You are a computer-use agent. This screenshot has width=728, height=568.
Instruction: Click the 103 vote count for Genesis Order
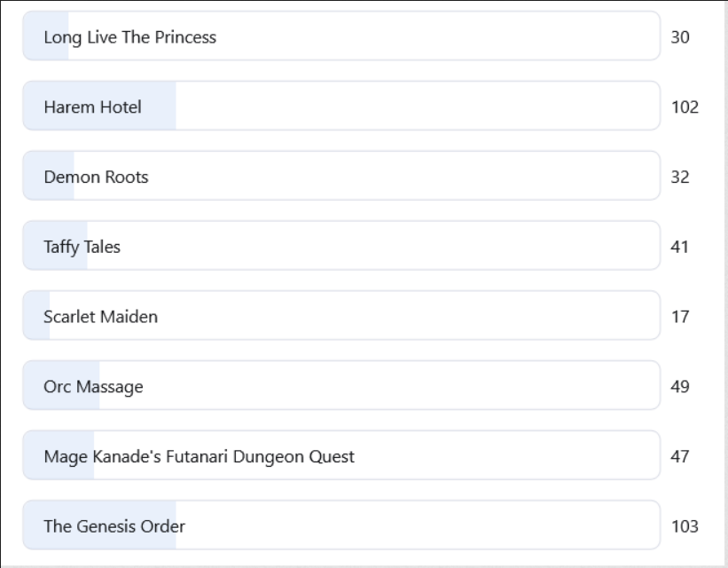[685, 526]
